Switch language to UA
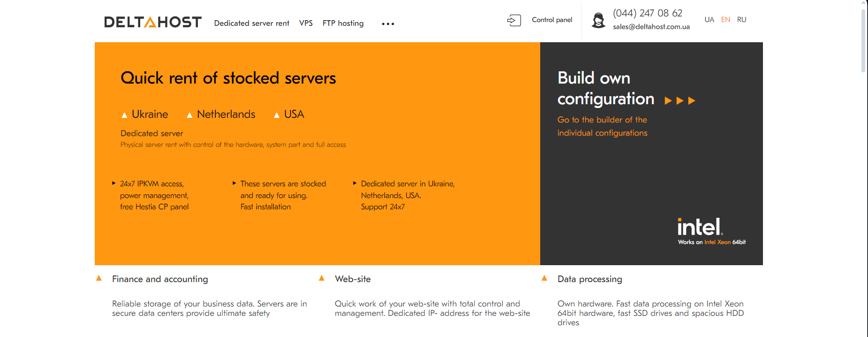 709,20
